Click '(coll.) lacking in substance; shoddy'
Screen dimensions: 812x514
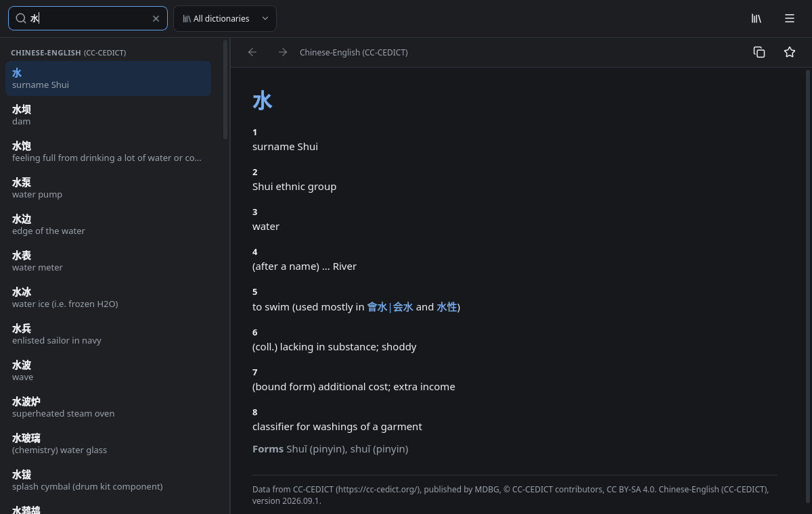(334, 346)
